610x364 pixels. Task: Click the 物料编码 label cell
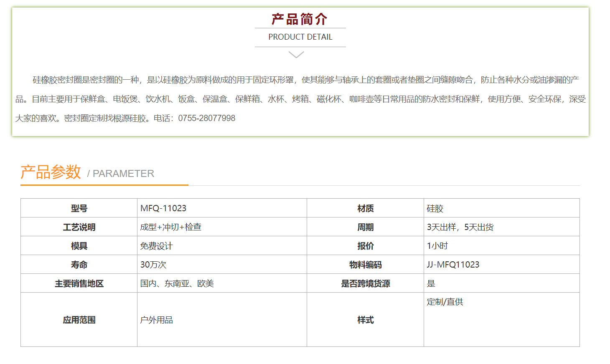tap(366, 265)
